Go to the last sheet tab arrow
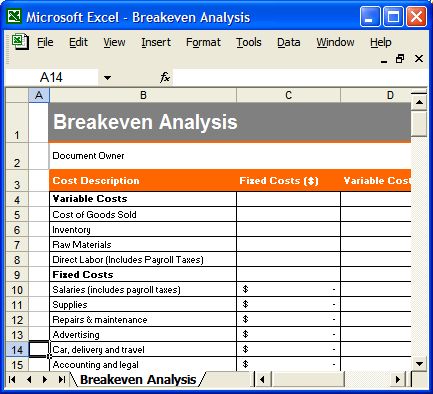The width and height of the screenshot is (433, 394). pos(62,379)
